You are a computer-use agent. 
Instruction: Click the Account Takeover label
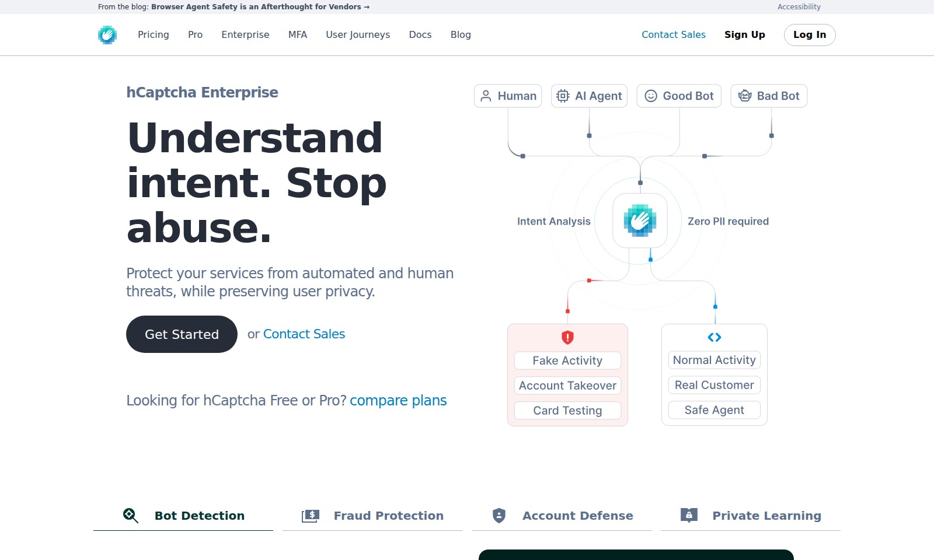coord(567,386)
